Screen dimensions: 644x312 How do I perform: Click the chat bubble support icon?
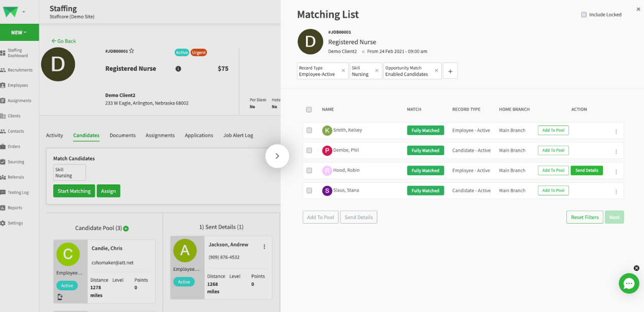point(628,284)
